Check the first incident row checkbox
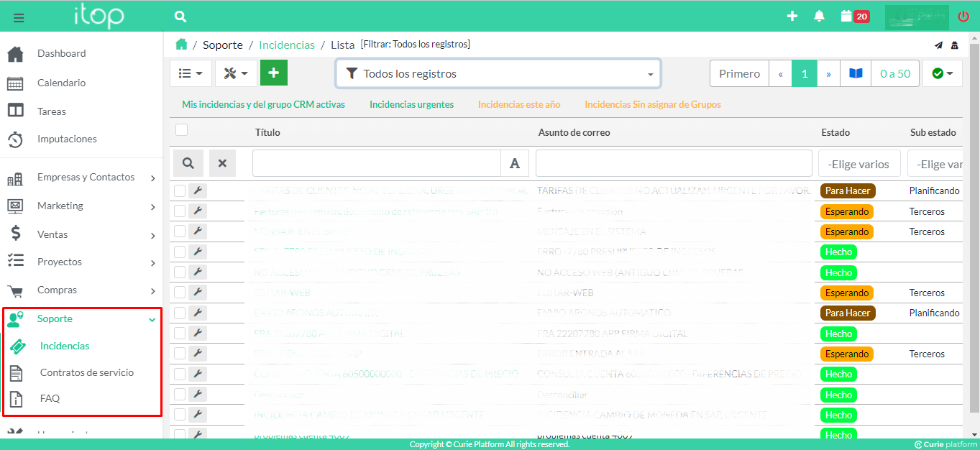Screen dimensions: 980x450 (x=180, y=190)
